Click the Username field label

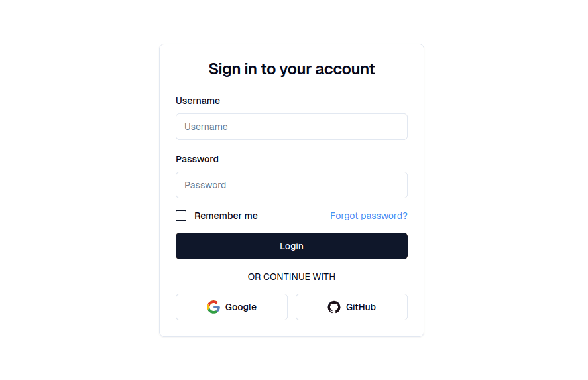pos(198,101)
